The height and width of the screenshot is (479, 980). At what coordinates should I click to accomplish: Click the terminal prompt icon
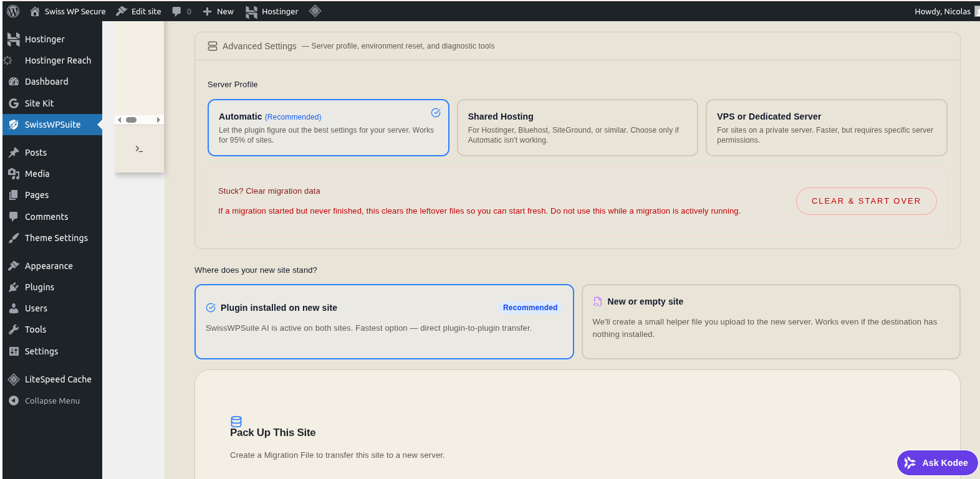pyautogui.click(x=139, y=149)
